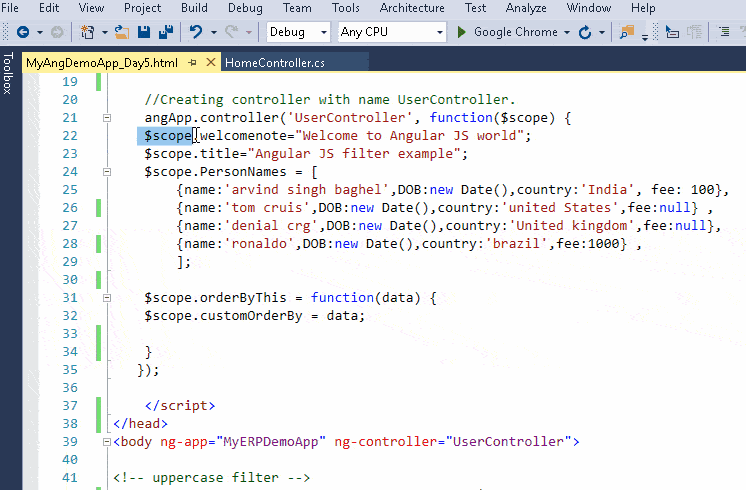Image resolution: width=746 pixels, height=490 pixels.
Task: Open the Build menu
Action: point(194,8)
